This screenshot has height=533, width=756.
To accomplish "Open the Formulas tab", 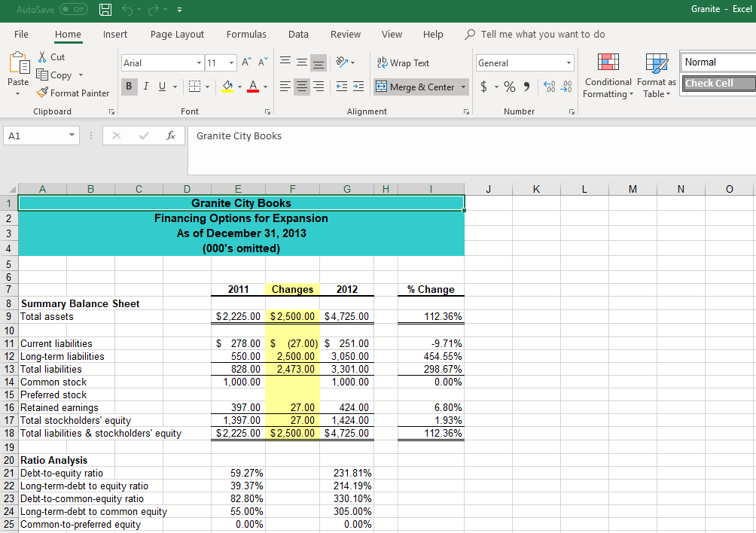I will [x=246, y=34].
